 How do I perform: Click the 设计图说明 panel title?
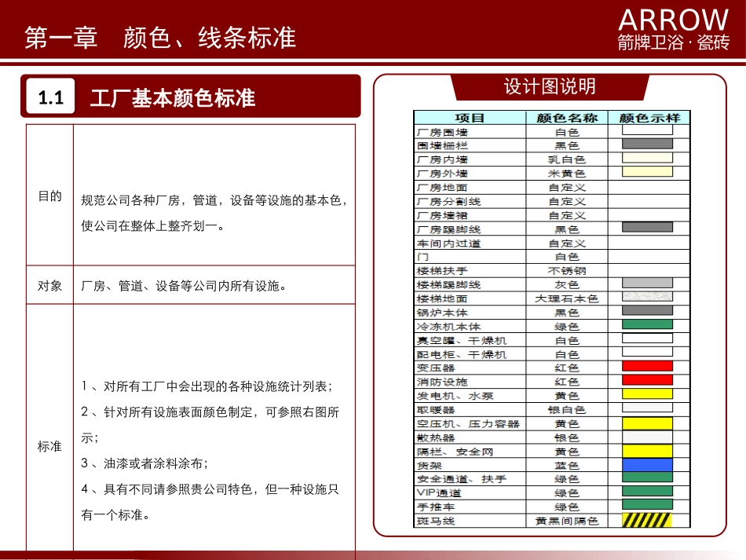550,86
